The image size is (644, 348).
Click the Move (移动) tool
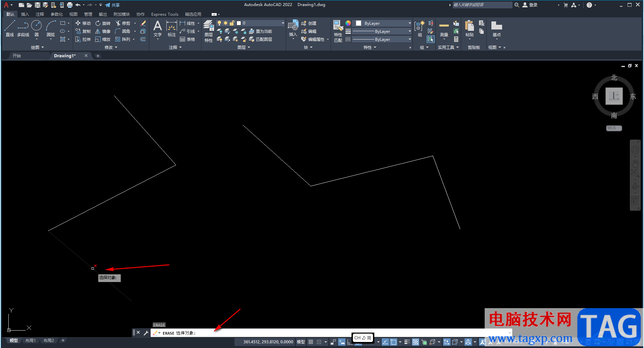pos(83,23)
